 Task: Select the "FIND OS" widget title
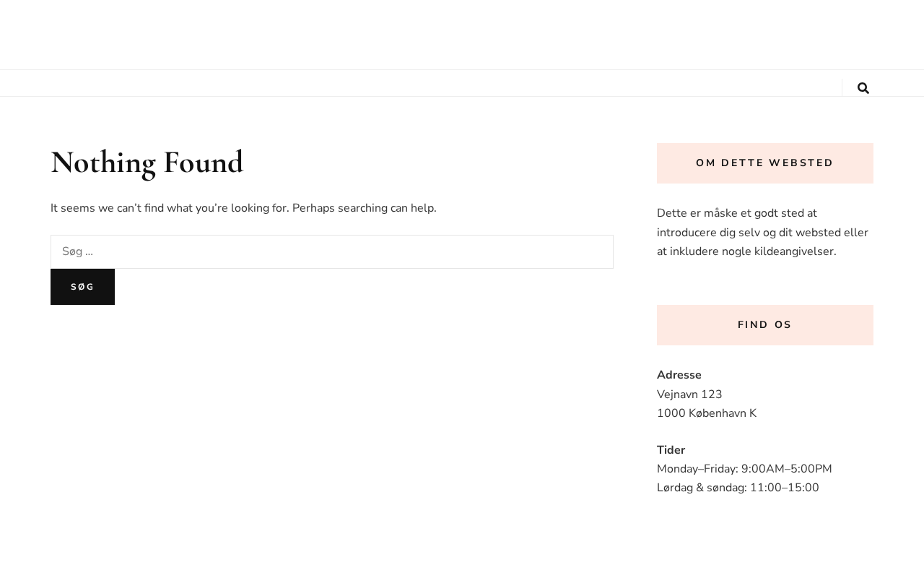[x=764, y=325]
